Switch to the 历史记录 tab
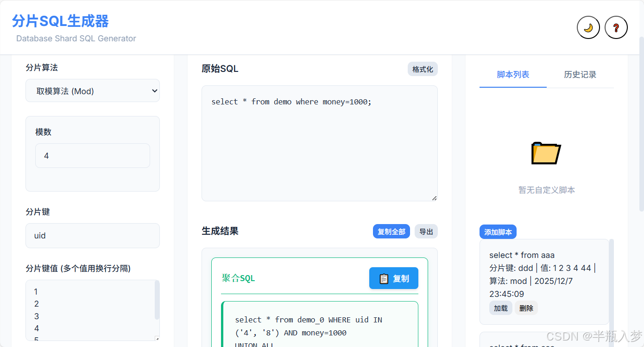 pos(581,74)
